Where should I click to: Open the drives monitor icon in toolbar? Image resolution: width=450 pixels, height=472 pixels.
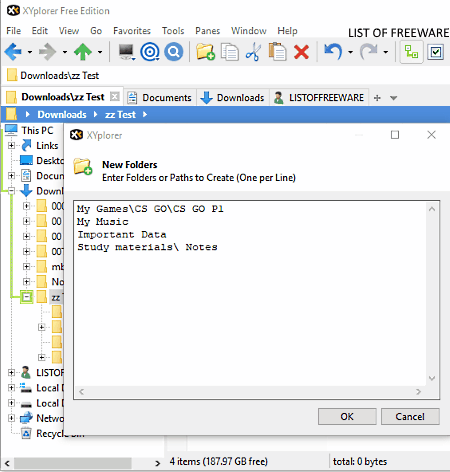coord(127,52)
